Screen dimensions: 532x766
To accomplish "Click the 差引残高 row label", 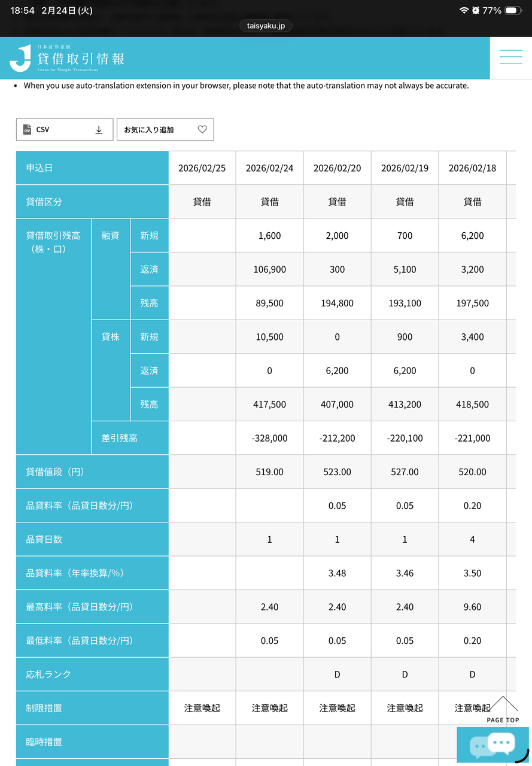I will (x=119, y=438).
